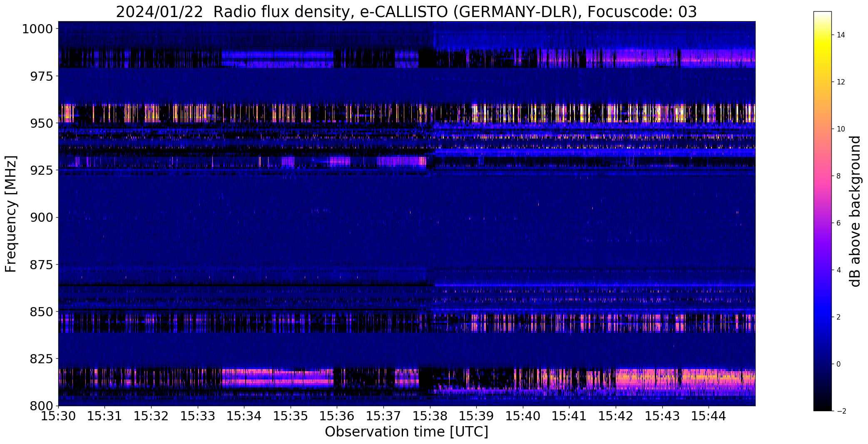Click the 15:34 time tick label
The height and width of the screenshot is (444, 868).
click(x=244, y=416)
